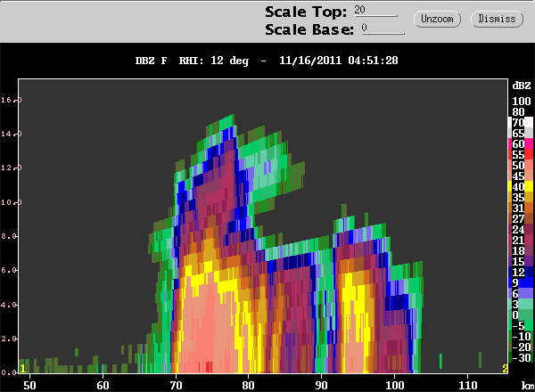535x392 pixels.
Task: Click the 16.0 height axis label
Action: pyautogui.click(x=11, y=100)
